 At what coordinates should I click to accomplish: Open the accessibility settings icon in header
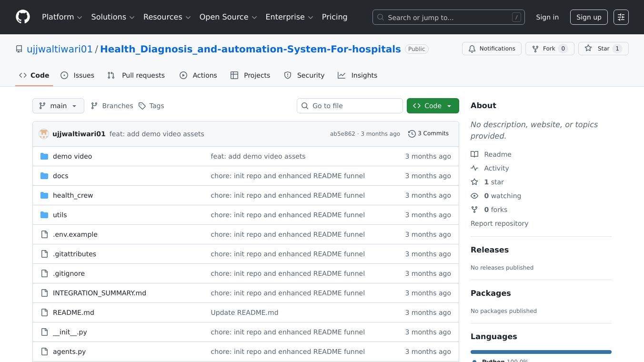(621, 17)
